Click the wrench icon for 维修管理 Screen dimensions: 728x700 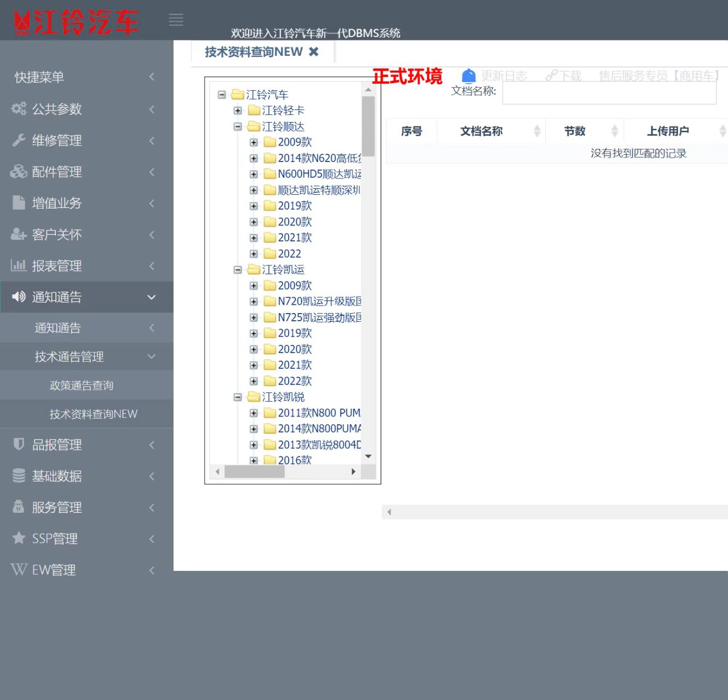pyautogui.click(x=19, y=140)
